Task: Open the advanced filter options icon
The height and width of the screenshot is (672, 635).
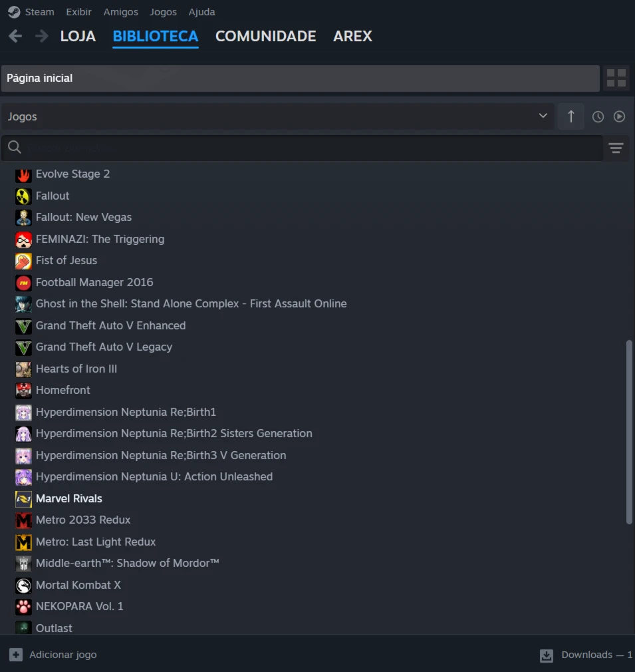Action: (x=616, y=148)
